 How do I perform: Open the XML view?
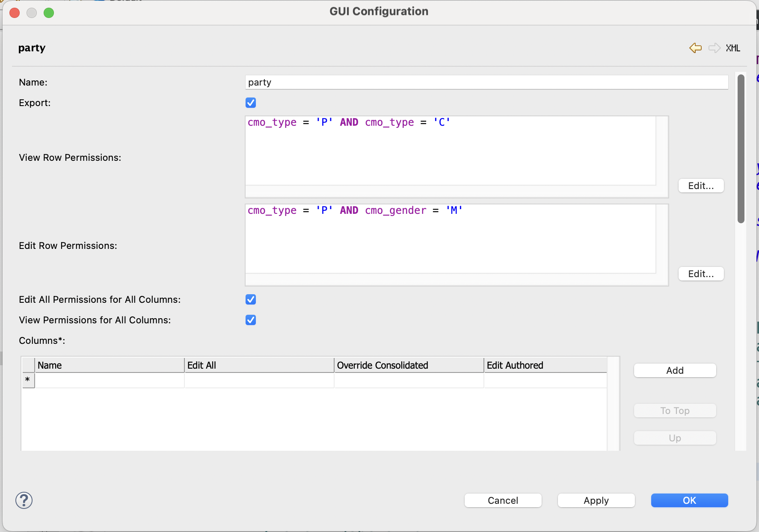point(733,48)
